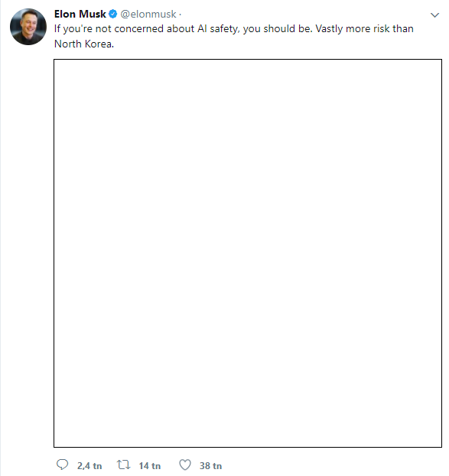Viewport: 449px width, 476px height.
Task: Click the reply speech bubble icon
Action: pyautogui.click(x=63, y=465)
